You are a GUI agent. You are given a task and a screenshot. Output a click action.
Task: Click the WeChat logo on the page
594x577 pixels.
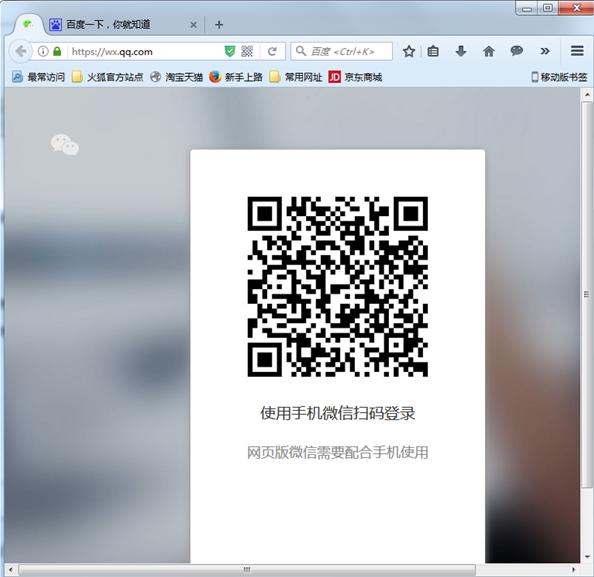pyautogui.click(x=65, y=144)
